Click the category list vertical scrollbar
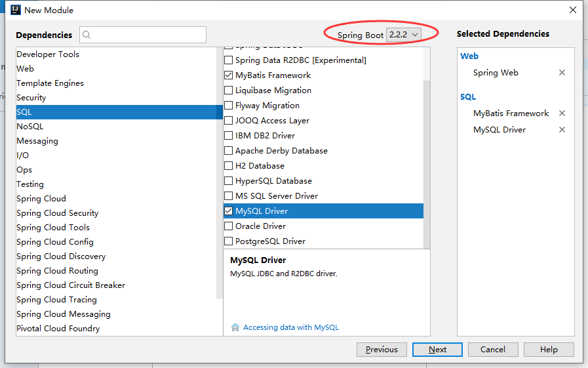 (220, 173)
